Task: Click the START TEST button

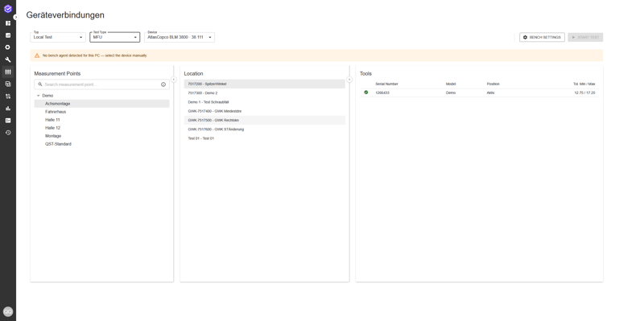Action: point(585,37)
